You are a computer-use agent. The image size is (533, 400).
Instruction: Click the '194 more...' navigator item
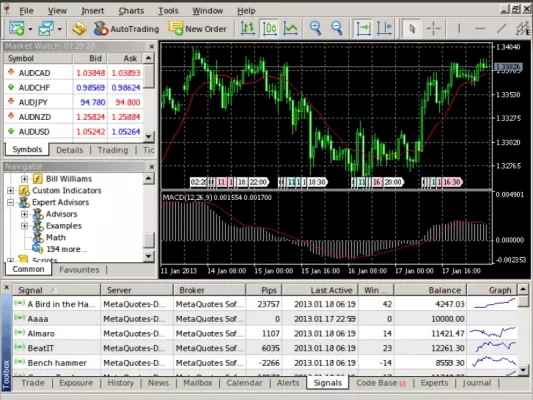click(67, 249)
